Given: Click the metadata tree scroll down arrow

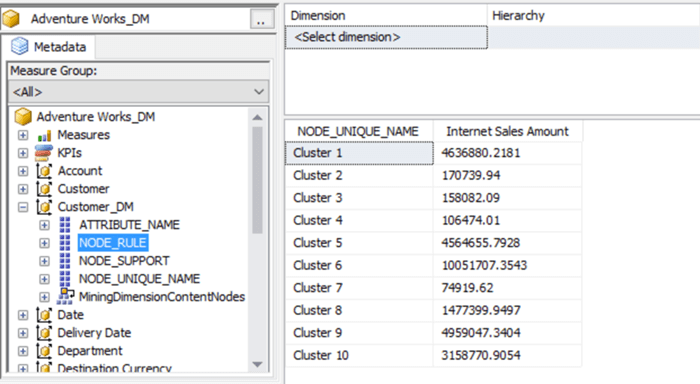Looking at the screenshot, I should point(257,364).
